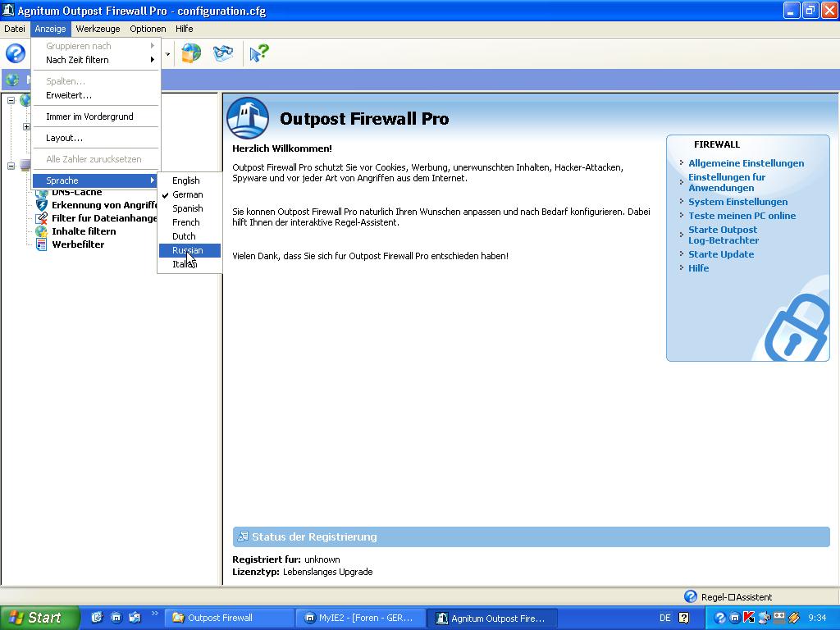Open Allgemeine Einstellungen link
The width and height of the screenshot is (840, 630).
(x=746, y=163)
